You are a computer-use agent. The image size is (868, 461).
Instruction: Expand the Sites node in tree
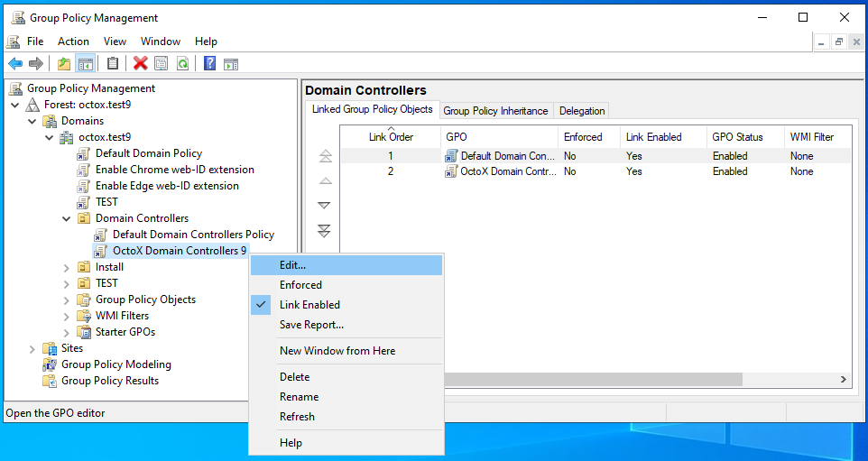[32, 348]
